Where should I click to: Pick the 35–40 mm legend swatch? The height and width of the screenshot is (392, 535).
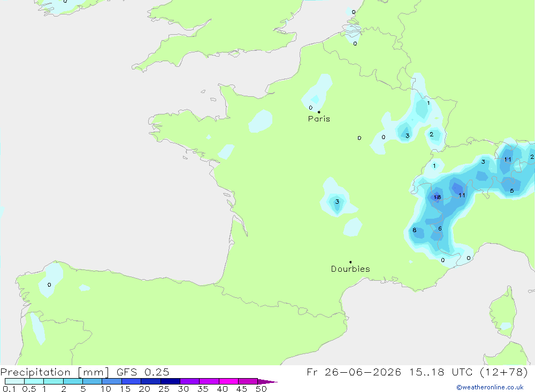pos(209,381)
